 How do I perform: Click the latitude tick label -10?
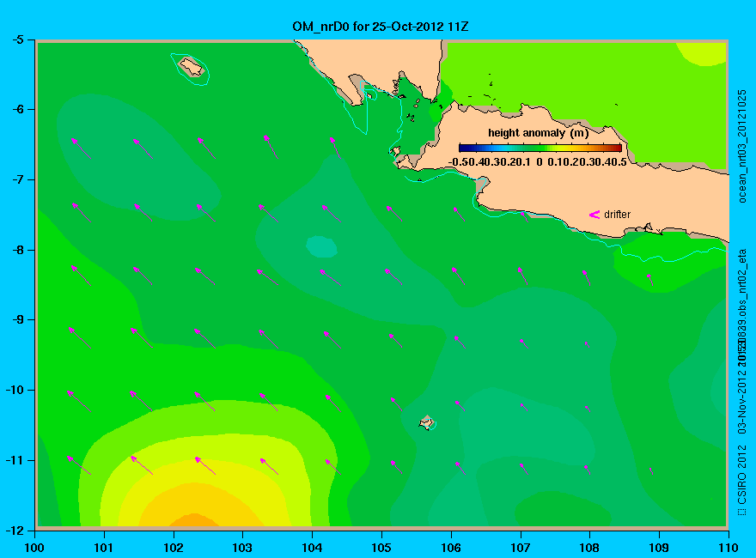(x=15, y=390)
